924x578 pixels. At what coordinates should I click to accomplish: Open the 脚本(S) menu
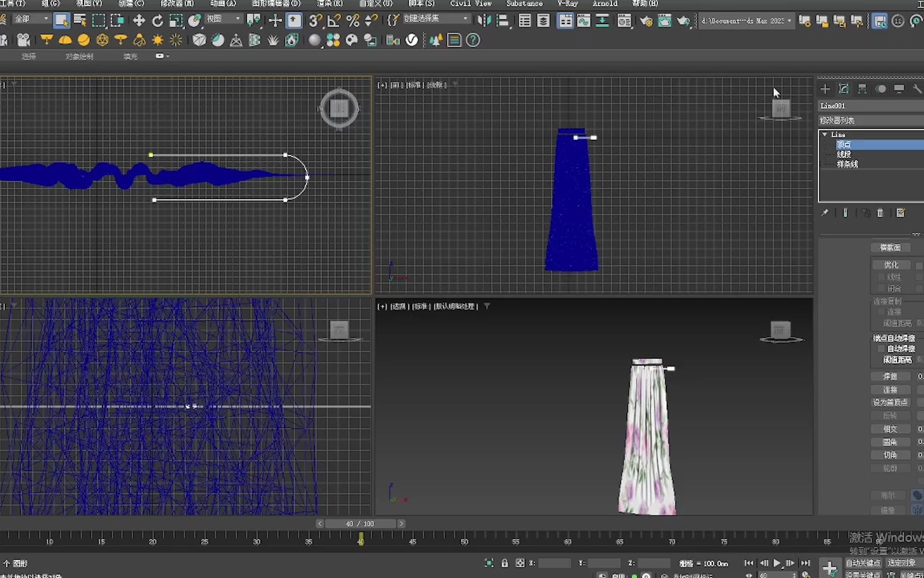point(420,4)
